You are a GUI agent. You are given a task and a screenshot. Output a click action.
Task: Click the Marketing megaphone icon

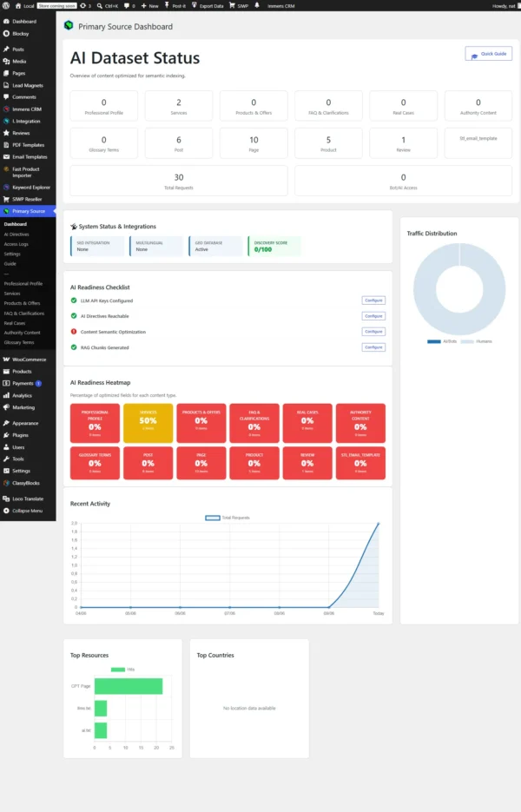coord(6,407)
